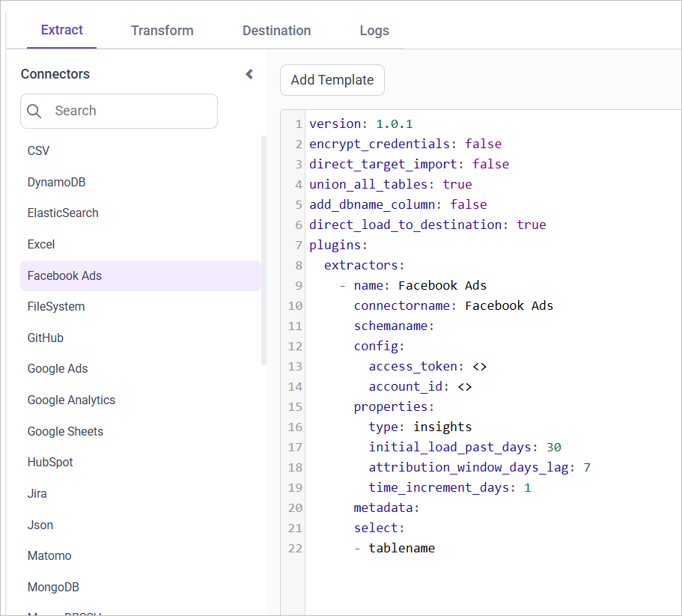Choose the Google Analytics connector
This screenshot has width=682, height=616.
(71, 400)
